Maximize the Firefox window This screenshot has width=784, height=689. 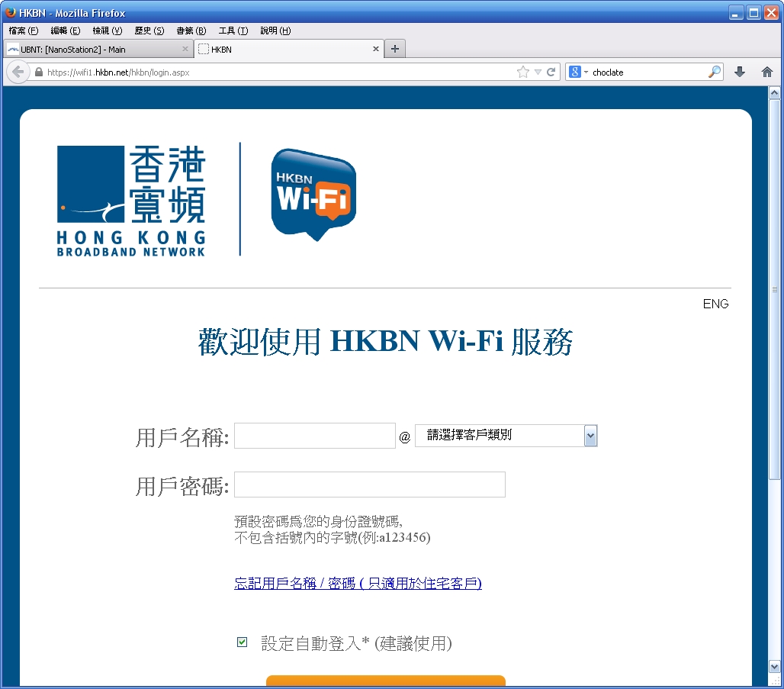coord(753,12)
